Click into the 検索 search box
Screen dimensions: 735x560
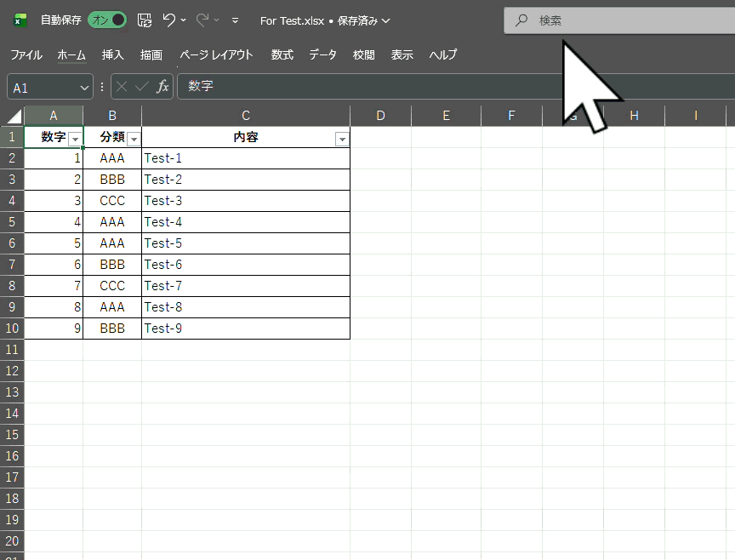(x=619, y=20)
